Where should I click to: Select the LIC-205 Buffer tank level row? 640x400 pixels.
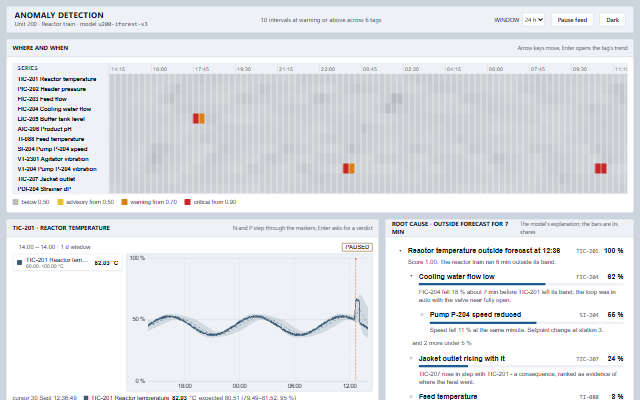tap(60, 119)
